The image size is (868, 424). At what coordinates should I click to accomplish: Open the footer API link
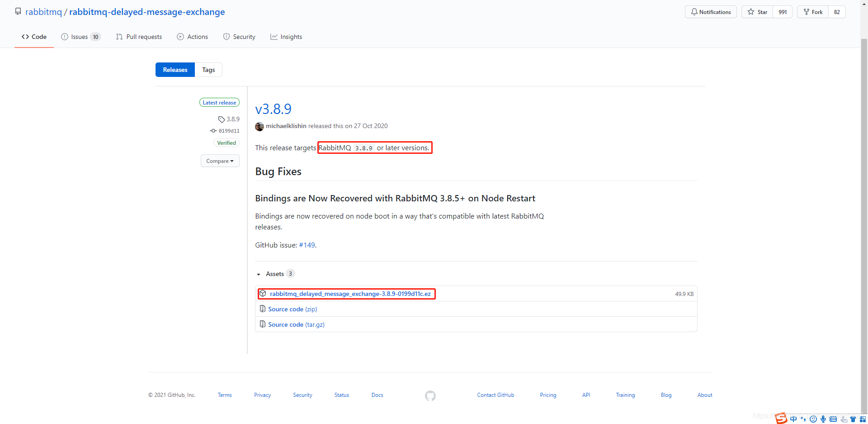click(586, 395)
